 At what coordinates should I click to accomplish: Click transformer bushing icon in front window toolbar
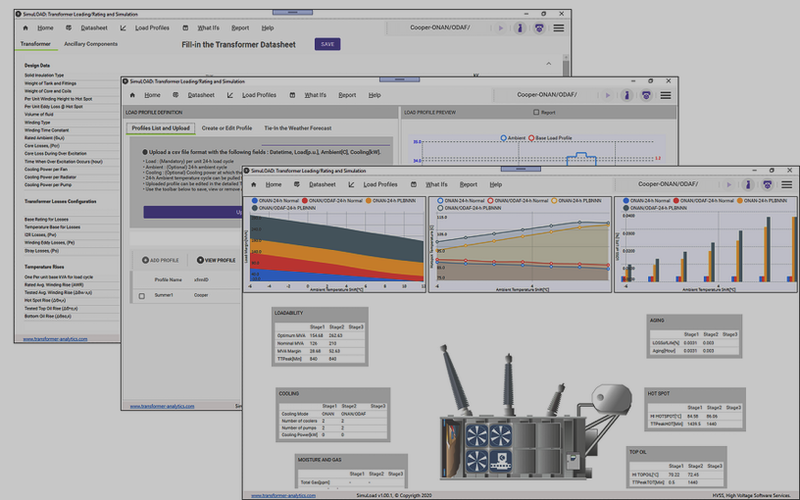(x=748, y=185)
